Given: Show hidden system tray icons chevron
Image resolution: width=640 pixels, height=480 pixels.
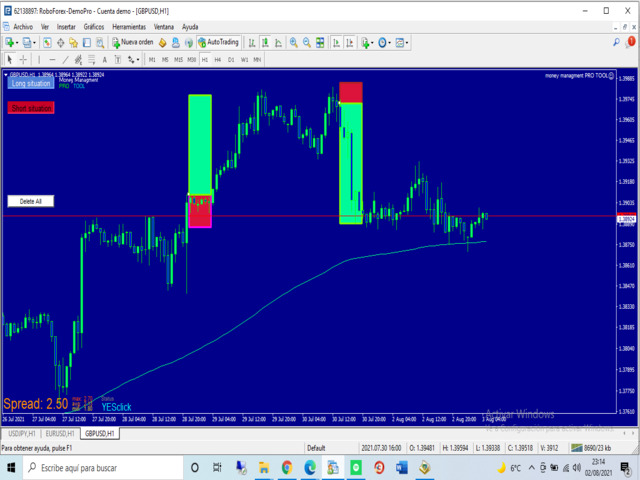Looking at the screenshot, I should [531, 468].
